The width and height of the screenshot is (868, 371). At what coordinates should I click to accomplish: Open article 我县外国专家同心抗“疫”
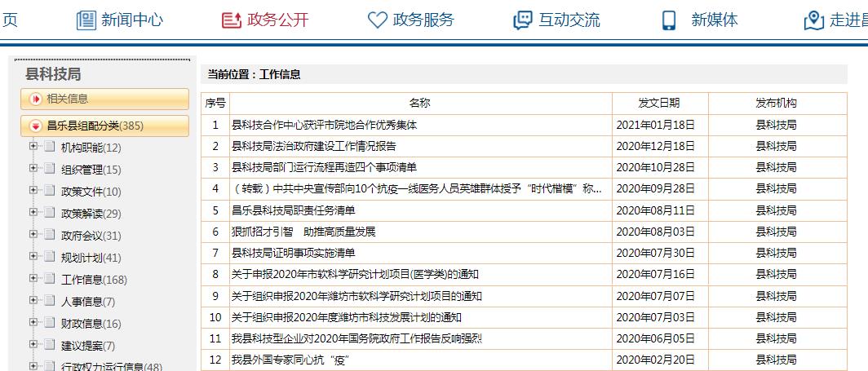291,360
